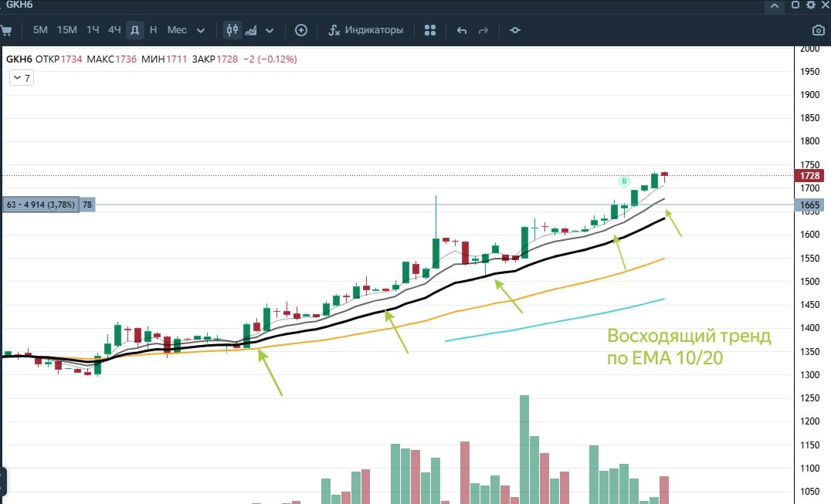Click the add symbol plus icon

pyautogui.click(x=301, y=30)
